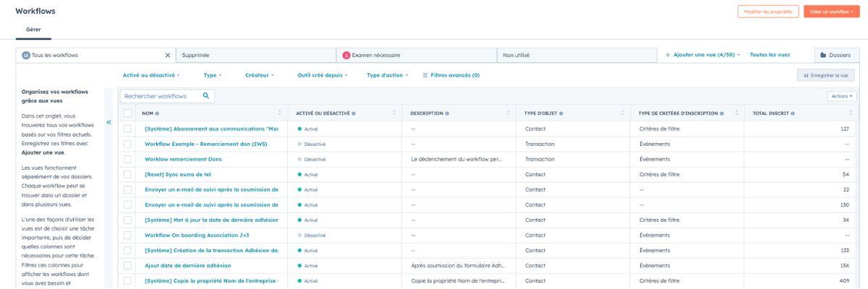868x289 pixels.
Task: Check the Workflow On boarding Association checkbox
Action: pos(128,235)
